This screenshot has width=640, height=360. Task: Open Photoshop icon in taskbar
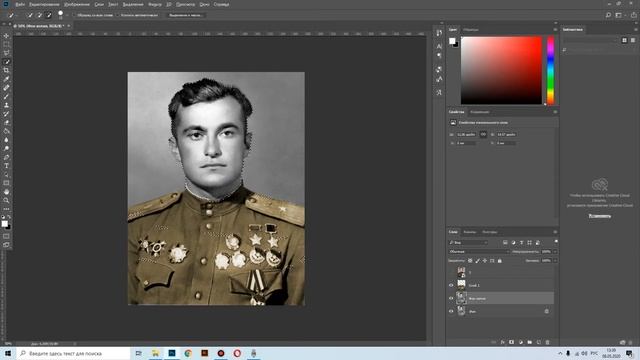point(172,353)
